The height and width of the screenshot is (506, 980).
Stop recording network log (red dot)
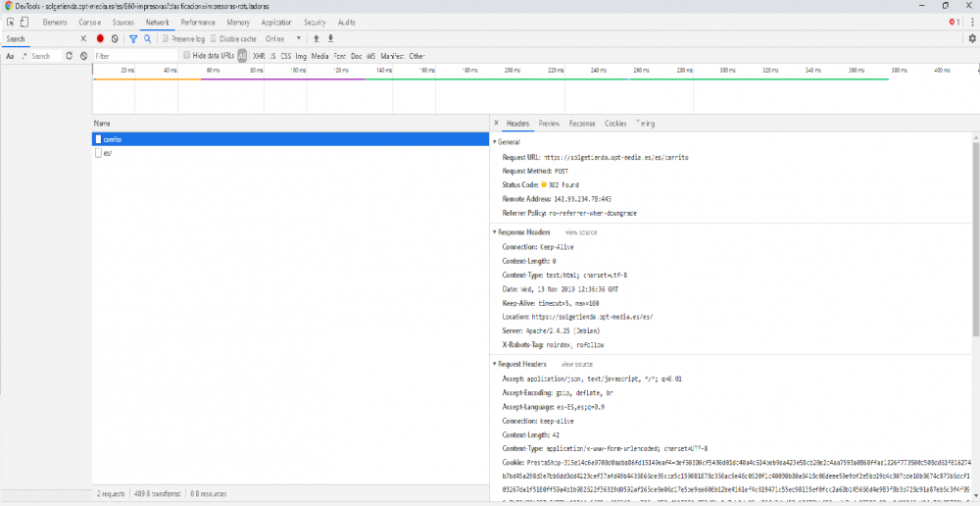pyautogui.click(x=100, y=39)
